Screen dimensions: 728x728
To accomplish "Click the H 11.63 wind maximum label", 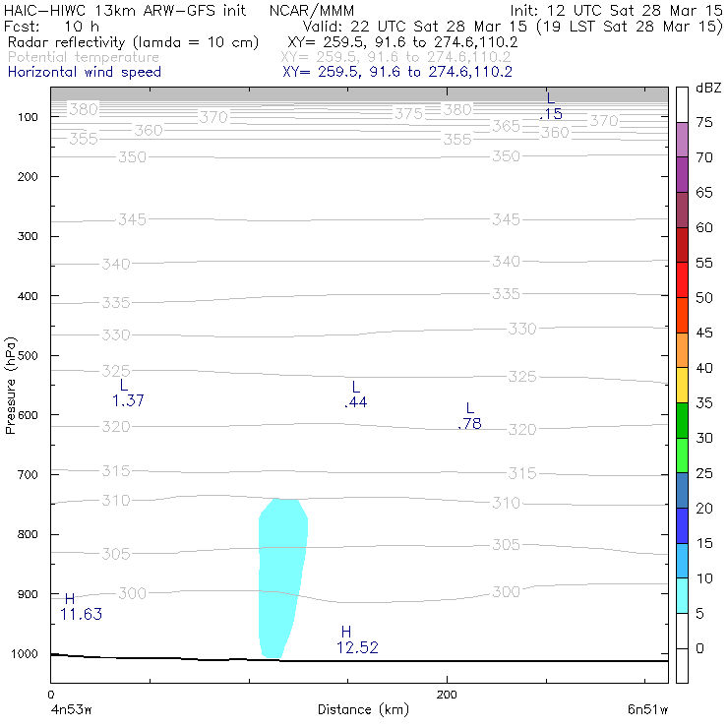I will coord(81,607).
